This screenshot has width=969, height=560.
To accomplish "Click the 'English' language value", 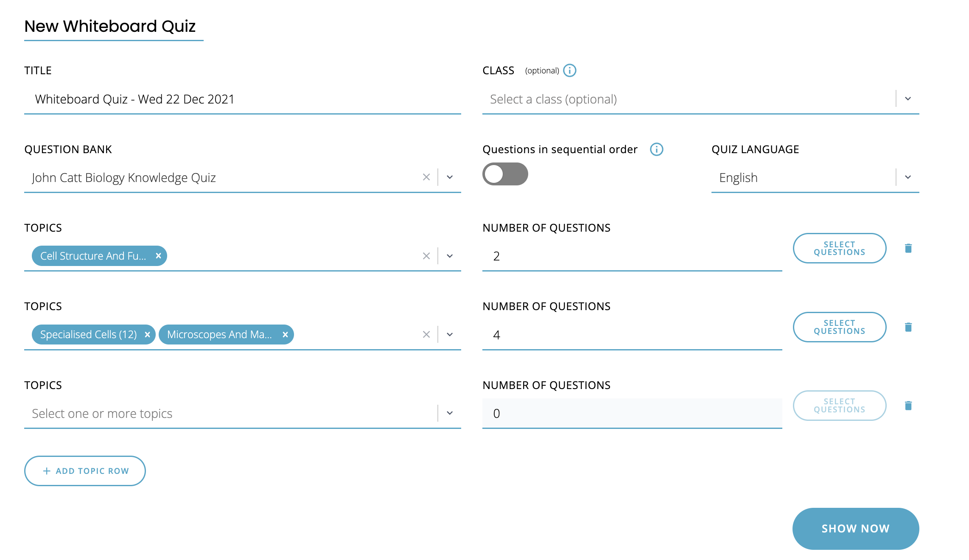I will click(x=738, y=178).
